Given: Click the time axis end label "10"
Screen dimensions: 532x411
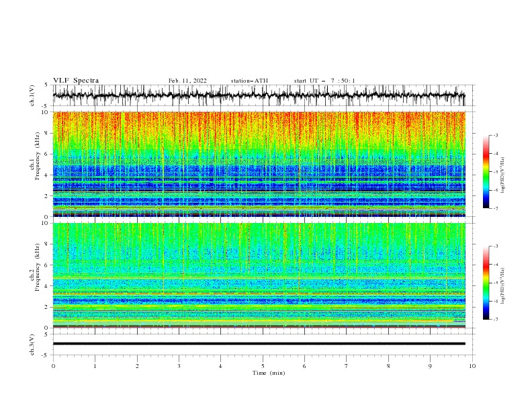Looking at the screenshot, I should coord(472,366).
